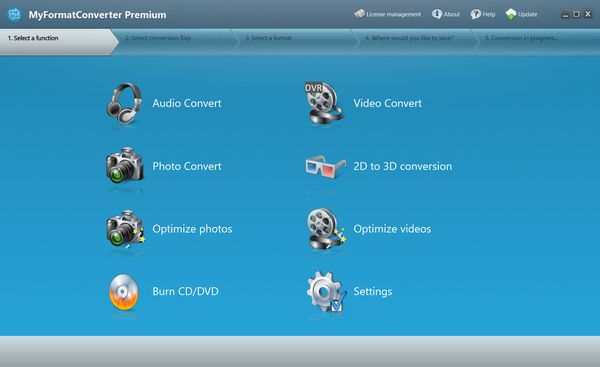Click the headphones Audio Convert icon
The image size is (600, 367).
pos(124,104)
